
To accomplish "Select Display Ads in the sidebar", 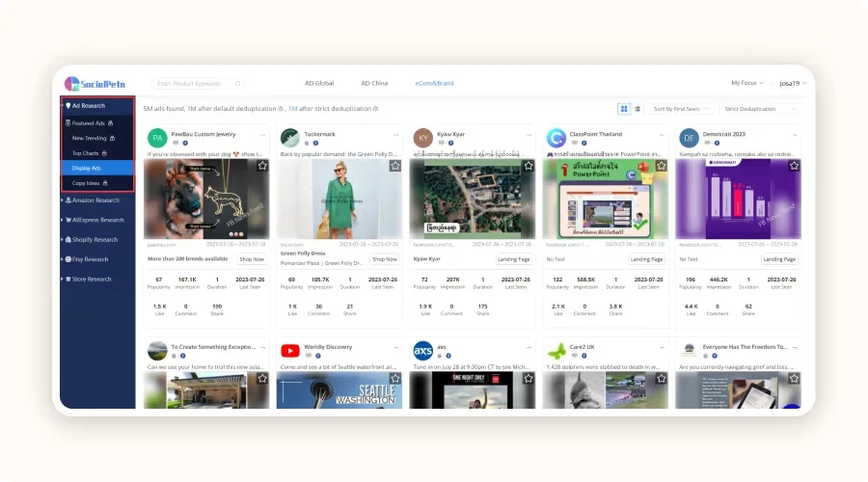I will [89, 168].
